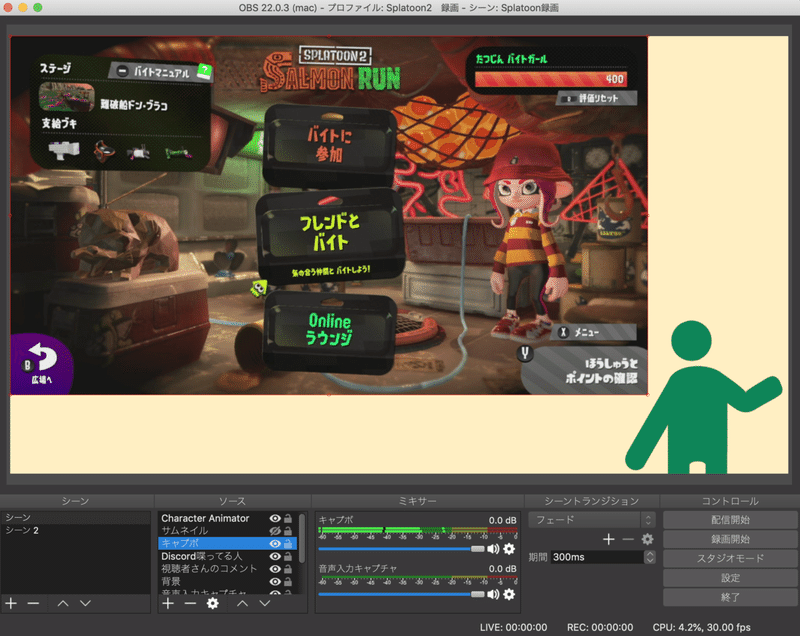The width and height of the screenshot is (800, 636).
Task: Move selected source up in list
Action: point(242,603)
